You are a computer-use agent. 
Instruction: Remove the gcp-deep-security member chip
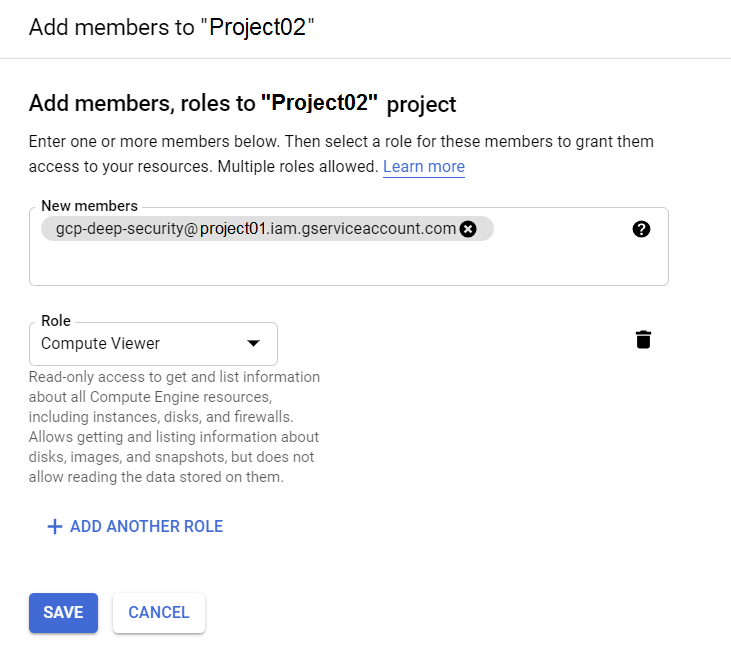pyautogui.click(x=468, y=229)
